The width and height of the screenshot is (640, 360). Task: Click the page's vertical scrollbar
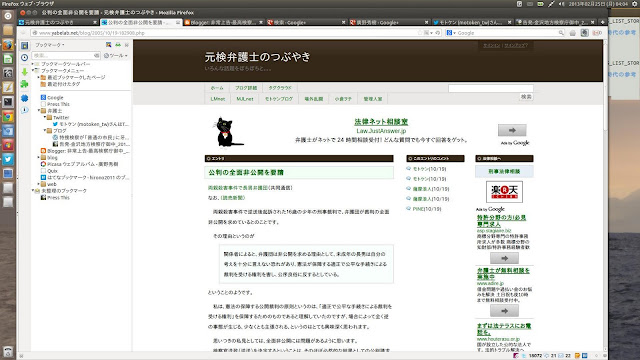click(605, 195)
